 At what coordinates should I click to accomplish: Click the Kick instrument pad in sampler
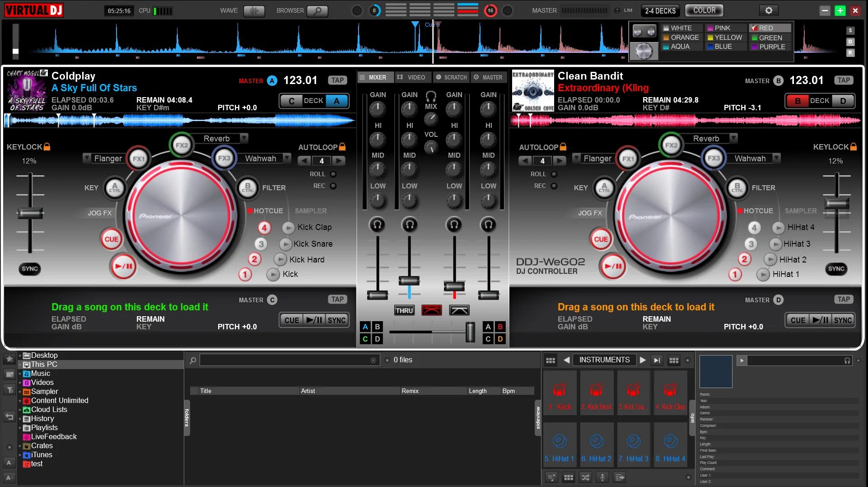[x=560, y=392]
